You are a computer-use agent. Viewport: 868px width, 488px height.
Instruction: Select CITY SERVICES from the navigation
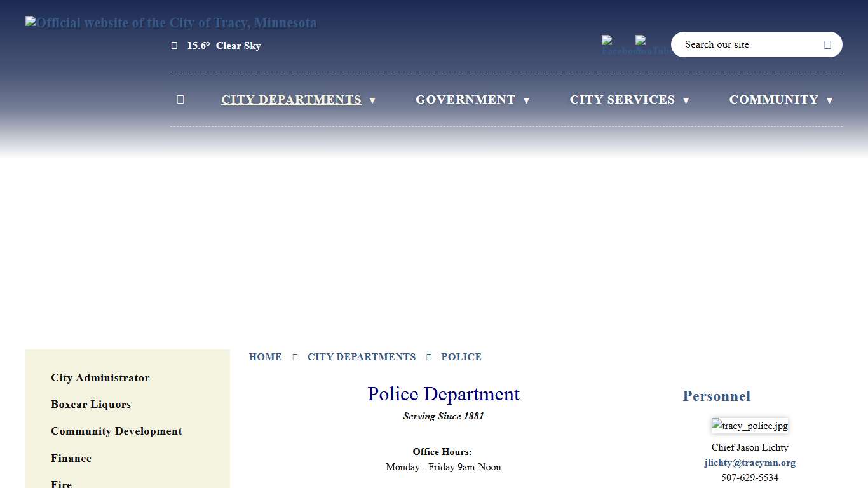click(622, 99)
